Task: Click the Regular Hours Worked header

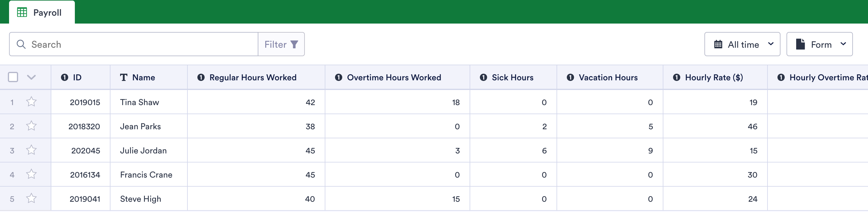Action: click(x=253, y=78)
